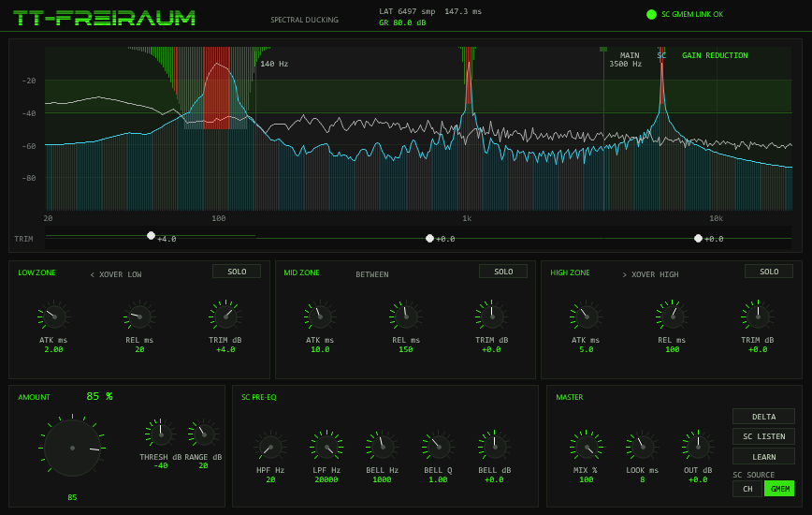Click the HPF Hz knob
Viewport: 812px width, 515px height.
click(x=270, y=447)
